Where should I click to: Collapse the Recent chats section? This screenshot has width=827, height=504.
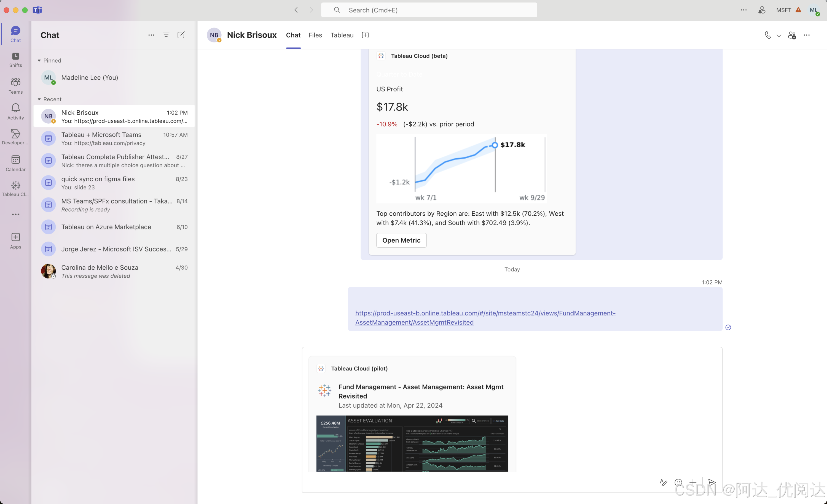click(39, 99)
